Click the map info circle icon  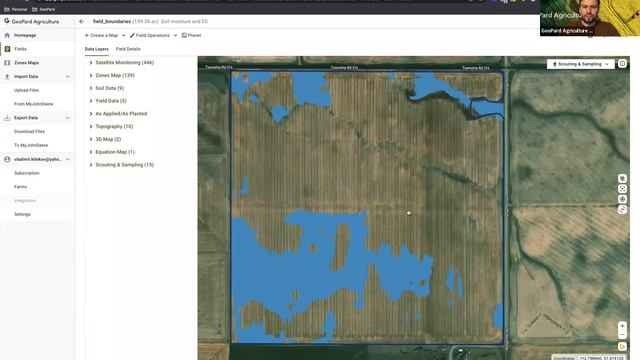(622, 64)
